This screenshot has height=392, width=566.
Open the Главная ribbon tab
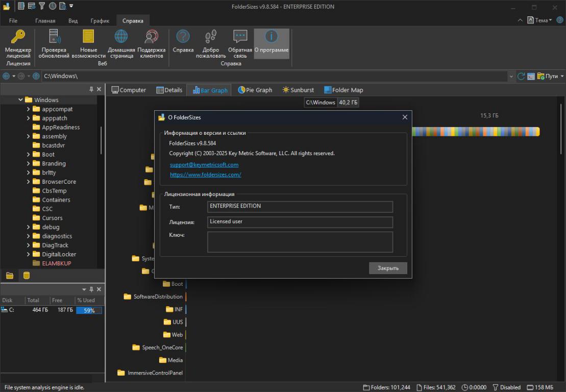[x=45, y=21]
